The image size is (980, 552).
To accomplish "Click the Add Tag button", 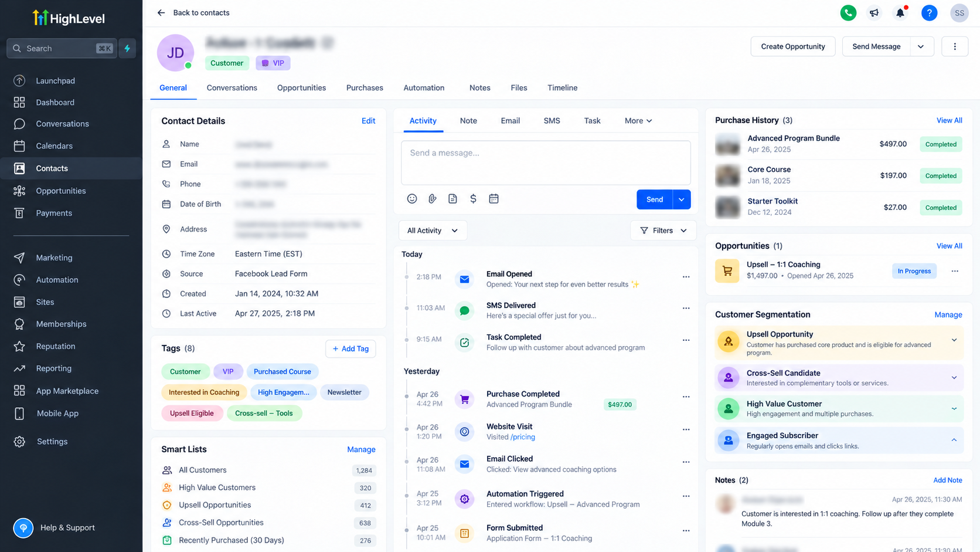I will (351, 348).
